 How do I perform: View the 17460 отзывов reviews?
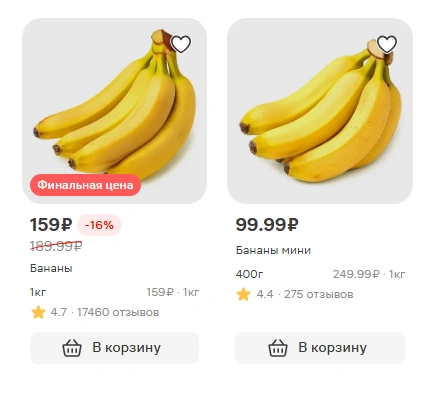click(118, 312)
